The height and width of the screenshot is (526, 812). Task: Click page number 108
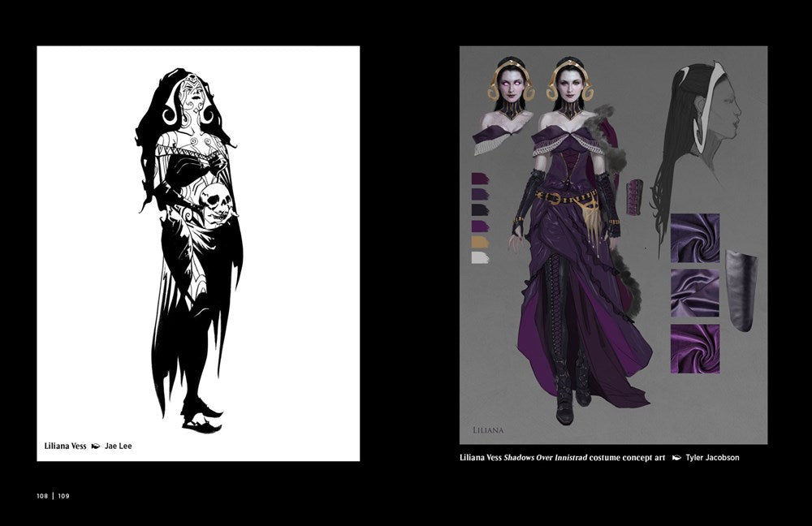tap(42, 495)
